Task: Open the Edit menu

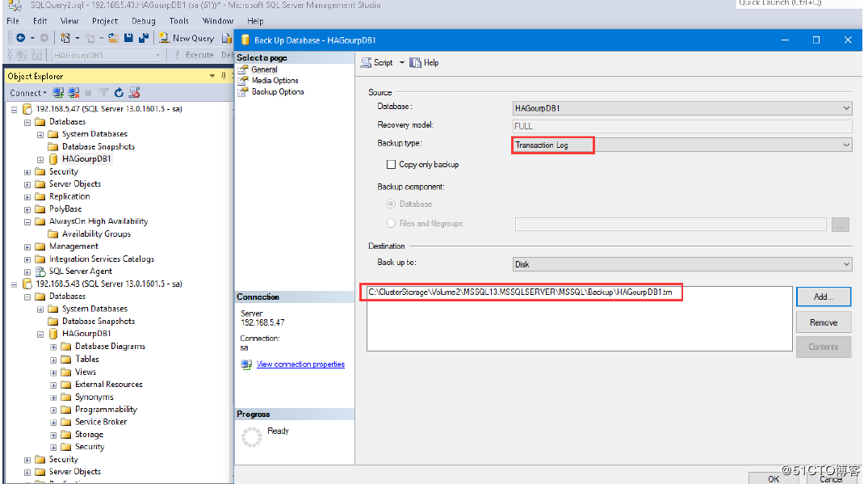Action: pos(40,21)
